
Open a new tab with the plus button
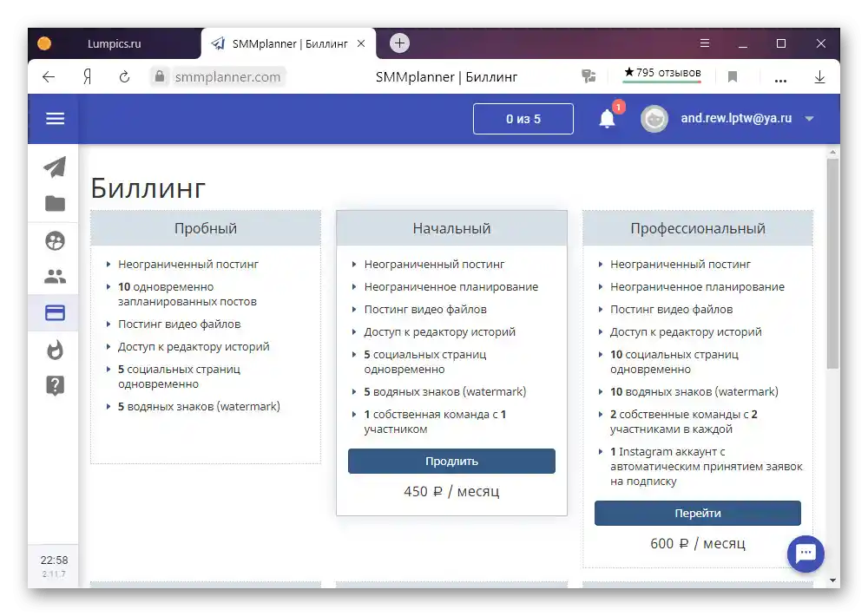pyautogui.click(x=399, y=43)
